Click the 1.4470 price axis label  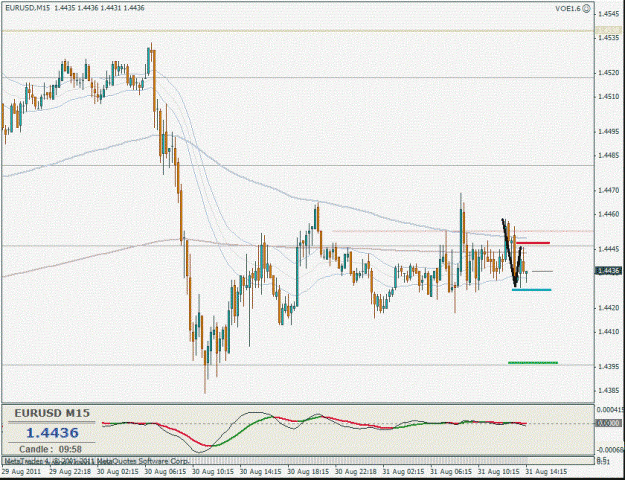pos(608,191)
